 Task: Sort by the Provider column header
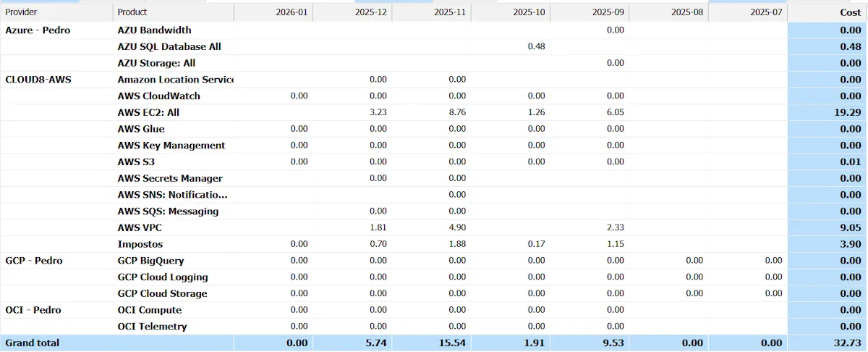point(56,12)
